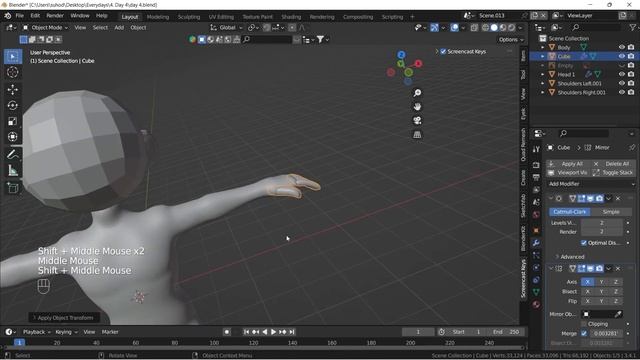
Task: Choose the Move tool
Action: coord(13,89)
